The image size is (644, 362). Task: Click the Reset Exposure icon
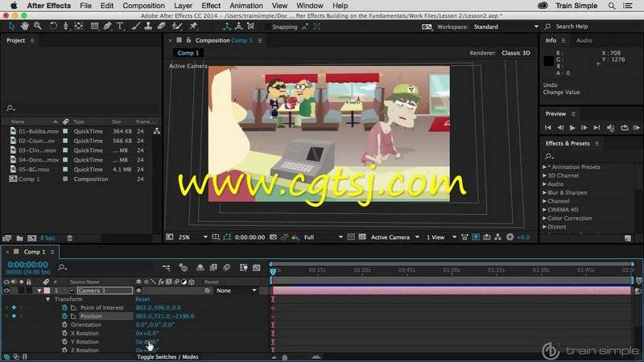[510, 237]
